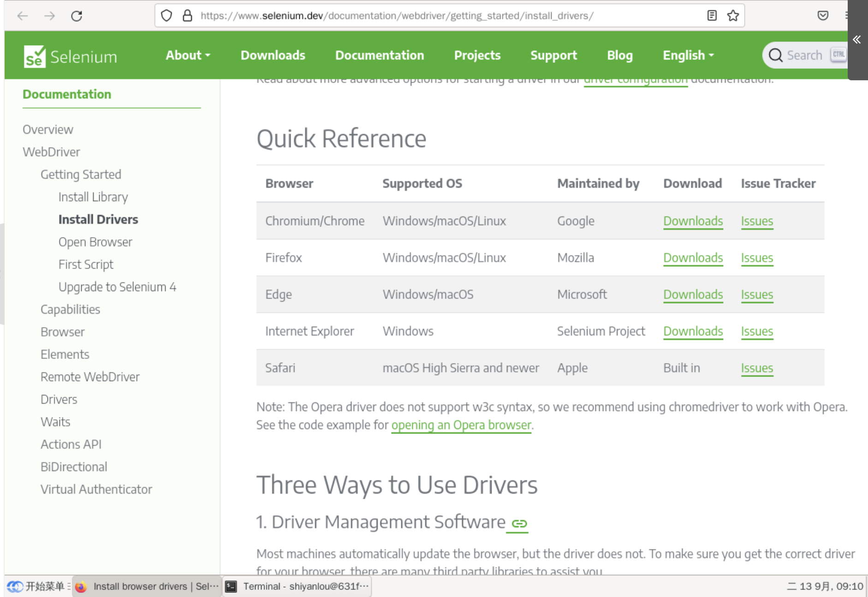868x597 pixels.
Task: Switch to the Firefox taskbar window
Action: [147, 586]
